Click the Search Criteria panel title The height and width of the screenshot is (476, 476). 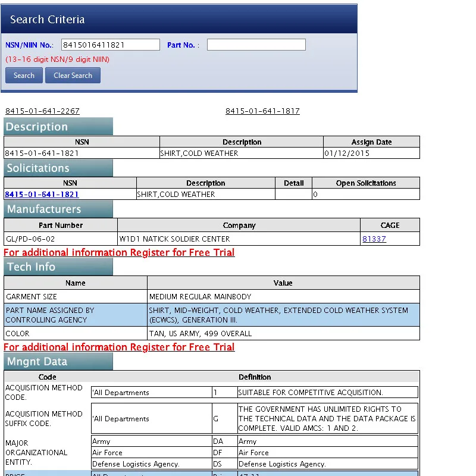pos(48,20)
